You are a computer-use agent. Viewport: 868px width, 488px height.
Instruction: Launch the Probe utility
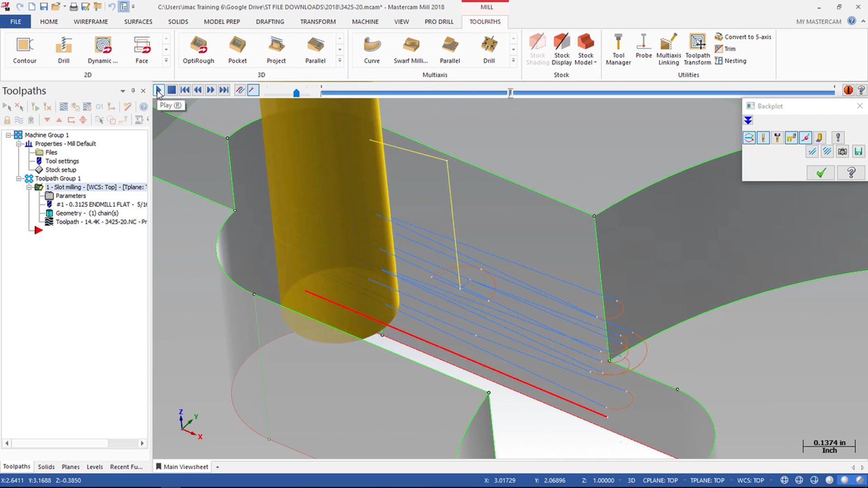(x=644, y=46)
